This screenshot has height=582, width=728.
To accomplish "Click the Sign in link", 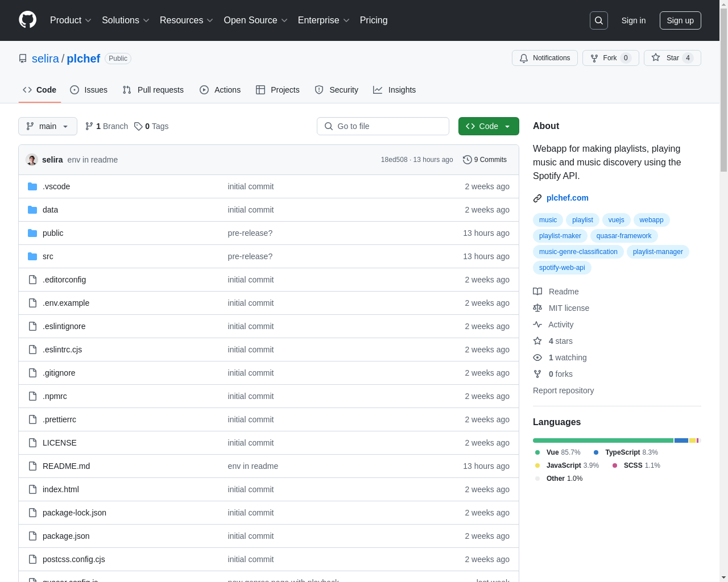I will pyautogui.click(x=634, y=20).
